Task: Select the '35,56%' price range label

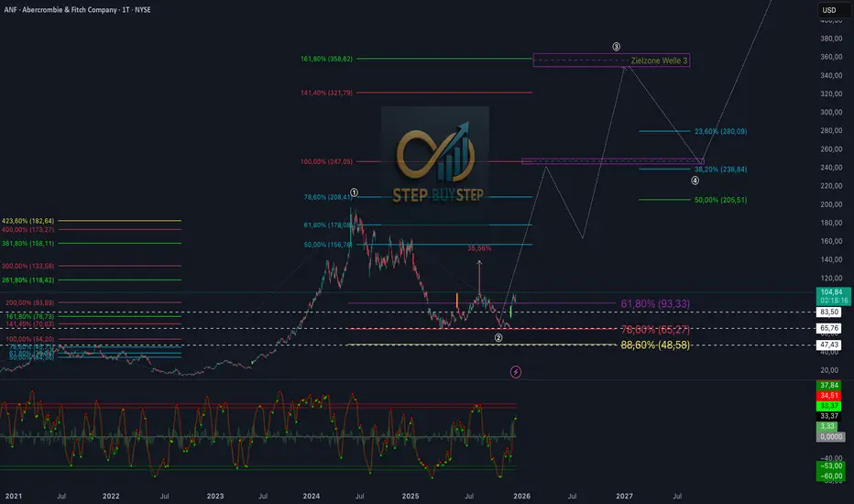Action: pyautogui.click(x=479, y=248)
